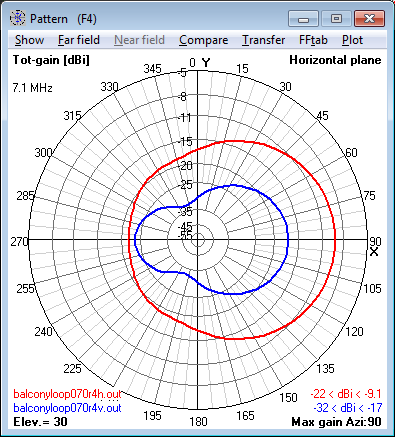Click the 255 degree azimuth label

pos(25,288)
